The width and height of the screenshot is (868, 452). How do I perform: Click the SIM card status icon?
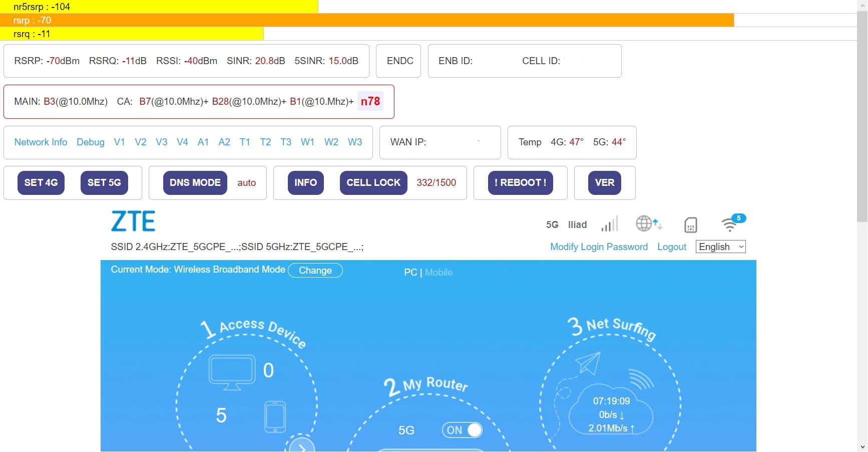click(x=690, y=225)
